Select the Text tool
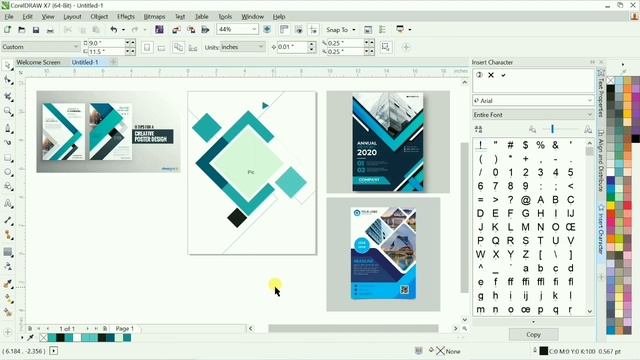Screen dimensions: 640x360 8,203
